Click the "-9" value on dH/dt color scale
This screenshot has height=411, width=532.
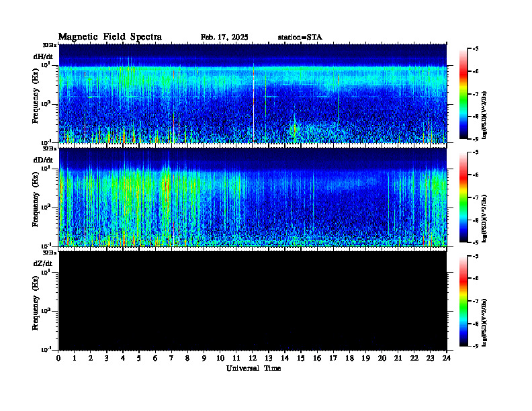[476, 139]
